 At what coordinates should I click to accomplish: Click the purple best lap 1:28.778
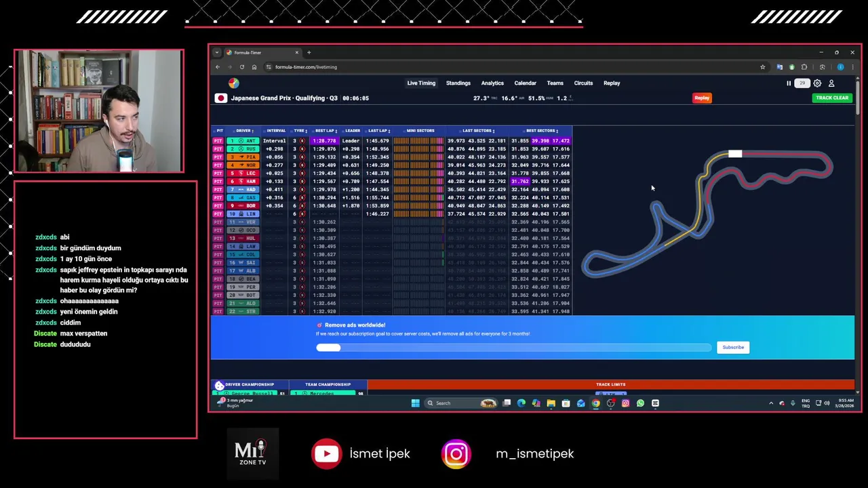[325, 141]
